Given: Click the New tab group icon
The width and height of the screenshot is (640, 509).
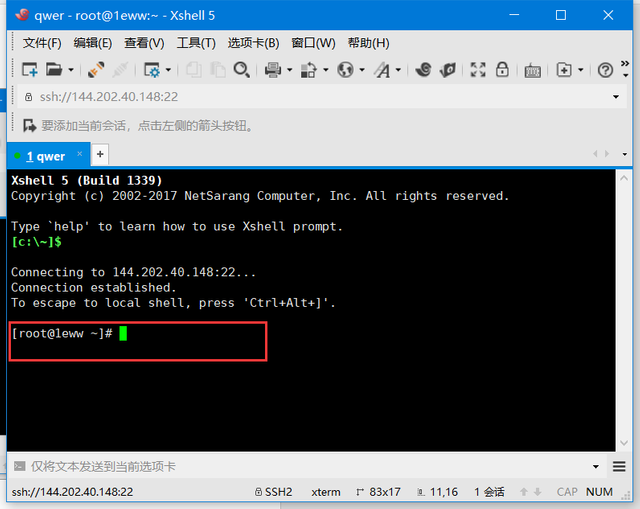Looking at the screenshot, I should [564, 70].
